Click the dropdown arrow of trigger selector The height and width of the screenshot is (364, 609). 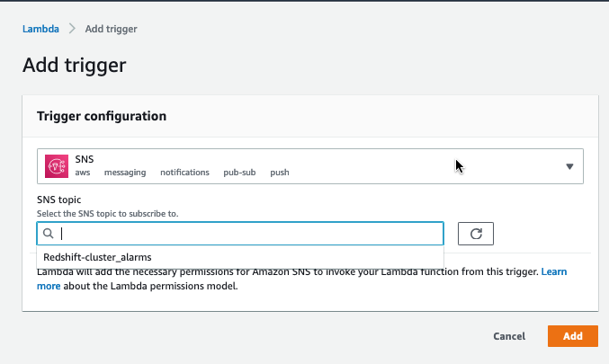569,166
